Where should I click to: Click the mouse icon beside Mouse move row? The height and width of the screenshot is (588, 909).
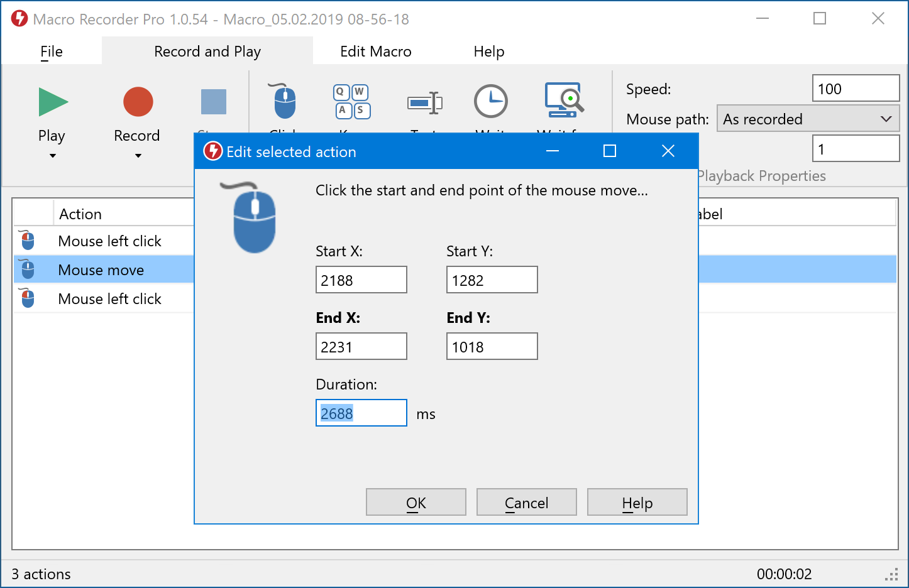(28, 269)
